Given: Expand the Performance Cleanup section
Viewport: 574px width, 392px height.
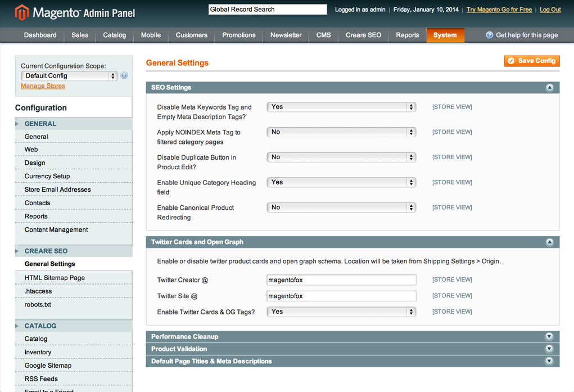Looking at the screenshot, I should click(549, 337).
